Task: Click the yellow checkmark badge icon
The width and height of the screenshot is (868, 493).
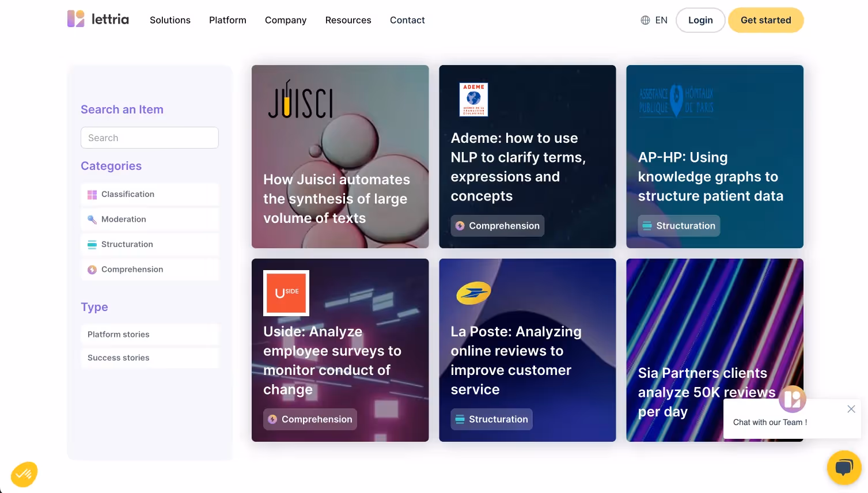Action: coord(24,475)
